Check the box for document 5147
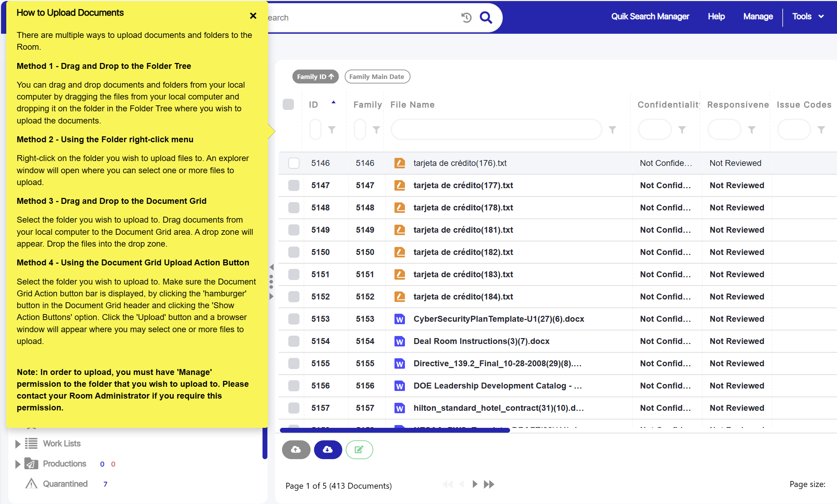This screenshot has height=504, width=837. click(294, 185)
